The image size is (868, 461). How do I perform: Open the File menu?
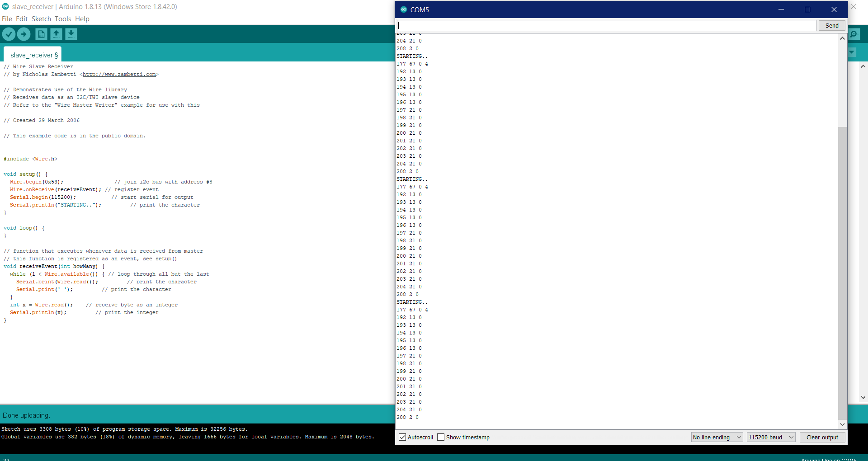click(7, 19)
